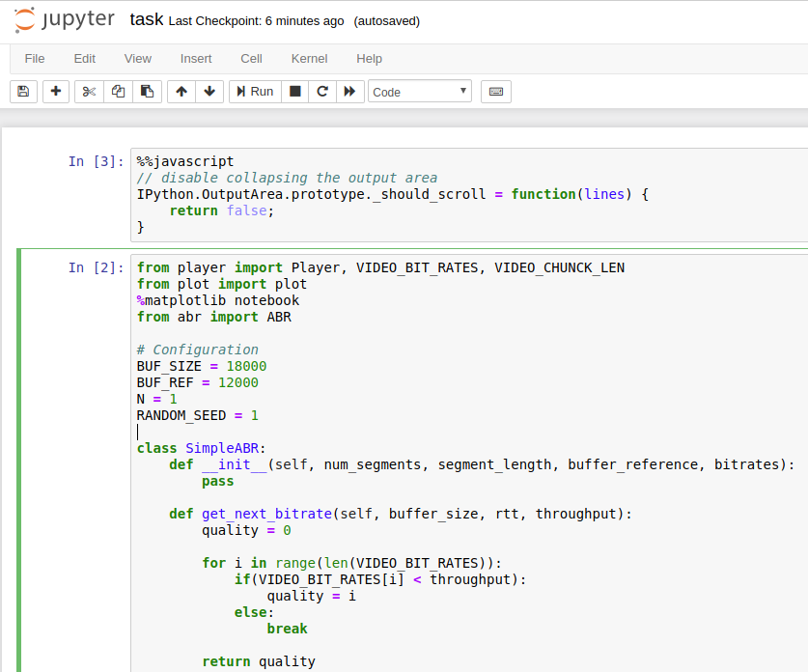Click the BUF_SIZE = 18000 line
Viewport: 808px width, 672px height.
pos(202,366)
